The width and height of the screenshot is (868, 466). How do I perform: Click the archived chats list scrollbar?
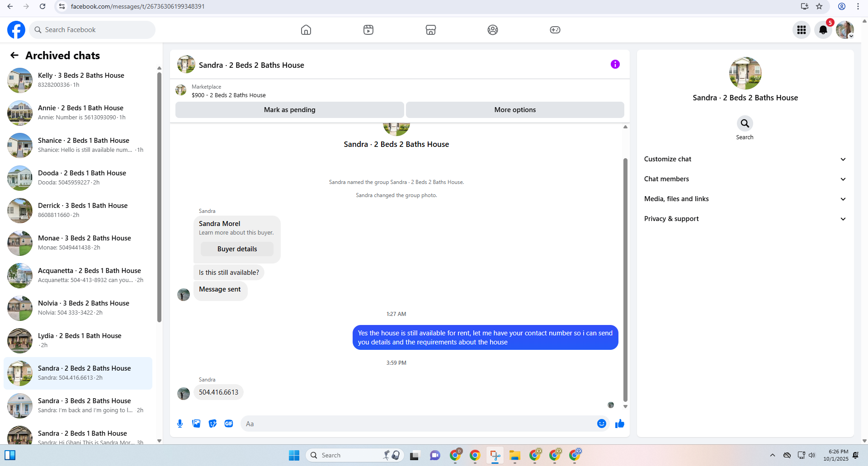point(159,197)
